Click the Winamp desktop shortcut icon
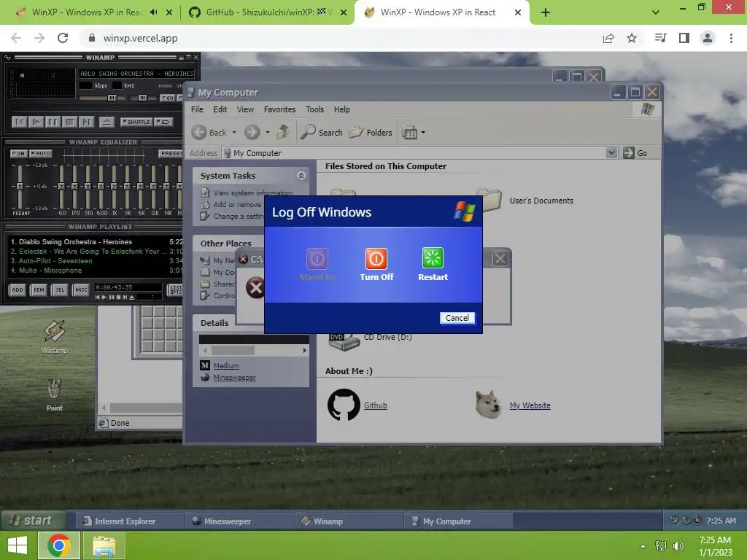 coord(54,331)
